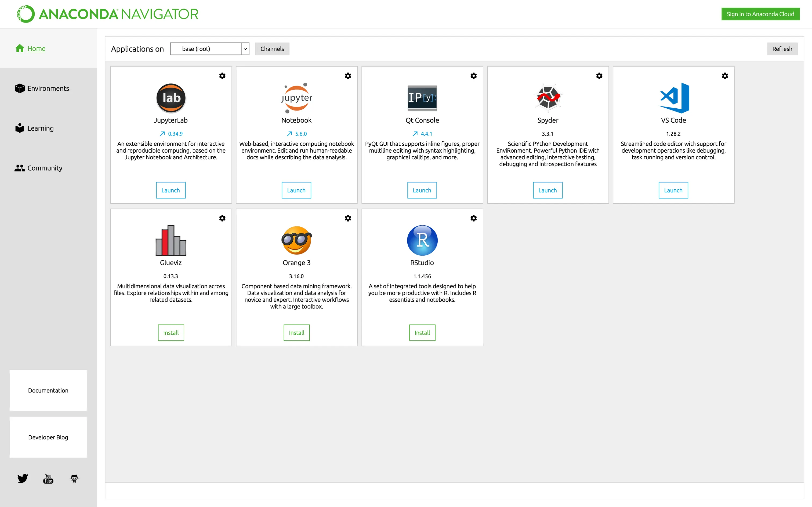Open the VS Code tile gear menu
The height and width of the screenshot is (507, 812).
(x=725, y=76)
